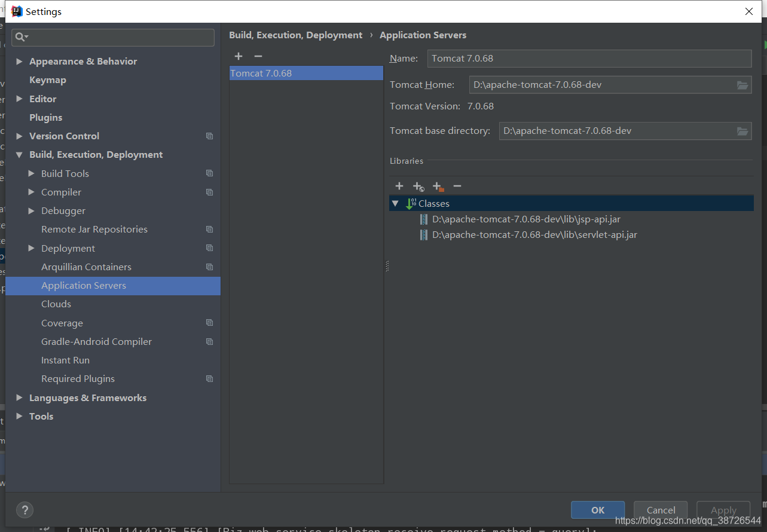The image size is (767, 532).
Task: Open Plugins settings
Action: [x=46, y=118]
